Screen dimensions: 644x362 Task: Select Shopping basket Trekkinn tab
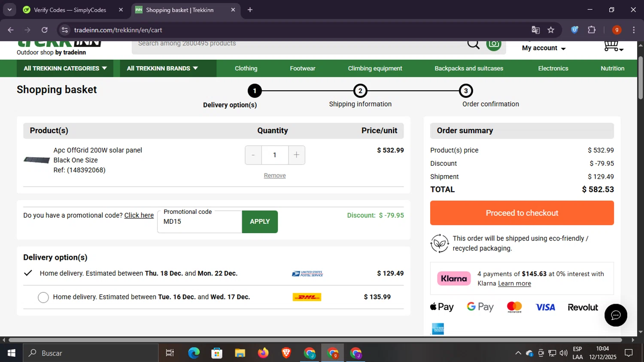point(185,10)
